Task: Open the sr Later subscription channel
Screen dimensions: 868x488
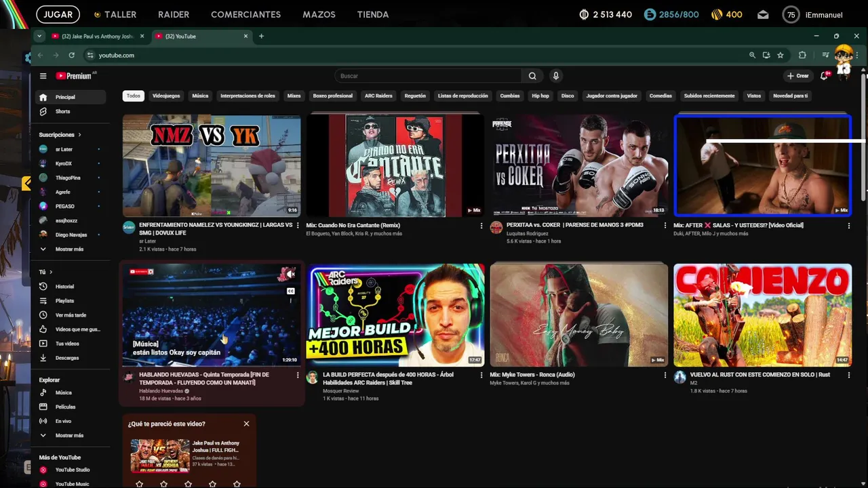Action: (x=71, y=149)
